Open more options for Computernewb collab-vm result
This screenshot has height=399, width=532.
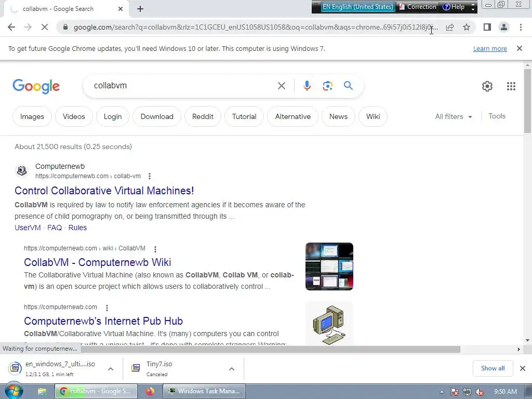pyautogui.click(x=149, y=176)
